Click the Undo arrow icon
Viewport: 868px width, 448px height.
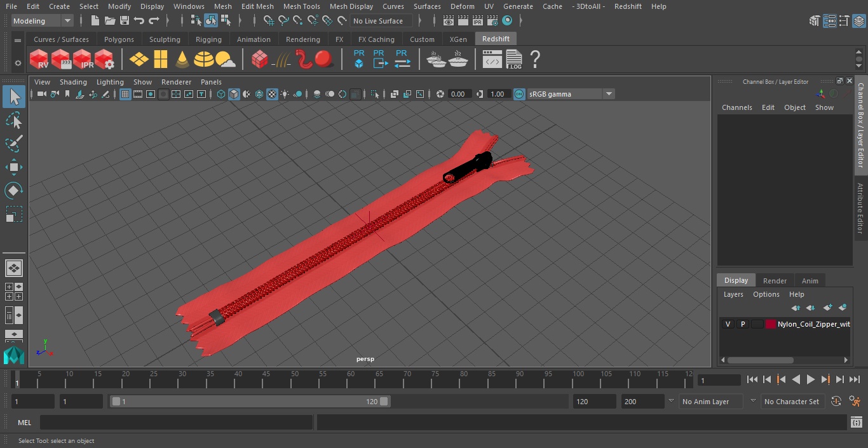point(139,21)
